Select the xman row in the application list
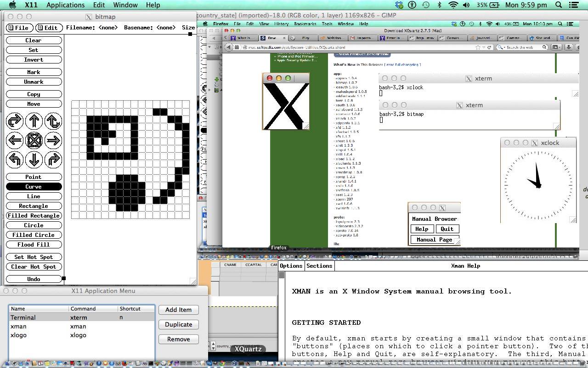Image resolution: width=588 pixels, height=368 pixels. pos(82,326)
